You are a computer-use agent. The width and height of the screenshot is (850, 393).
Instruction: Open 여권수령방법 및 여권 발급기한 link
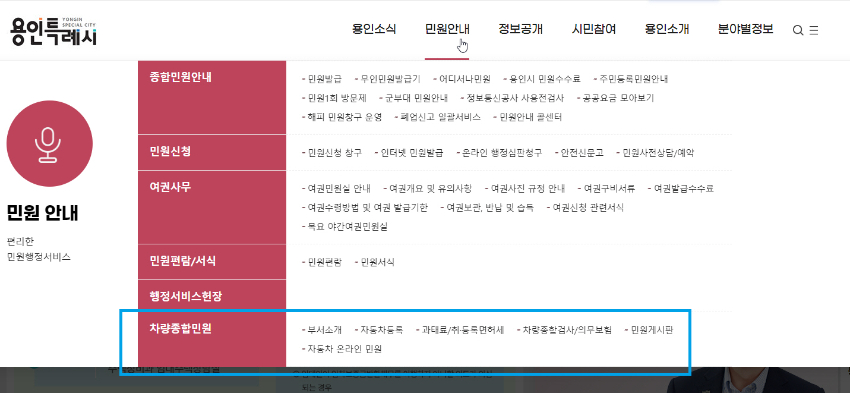coord(368,208)
